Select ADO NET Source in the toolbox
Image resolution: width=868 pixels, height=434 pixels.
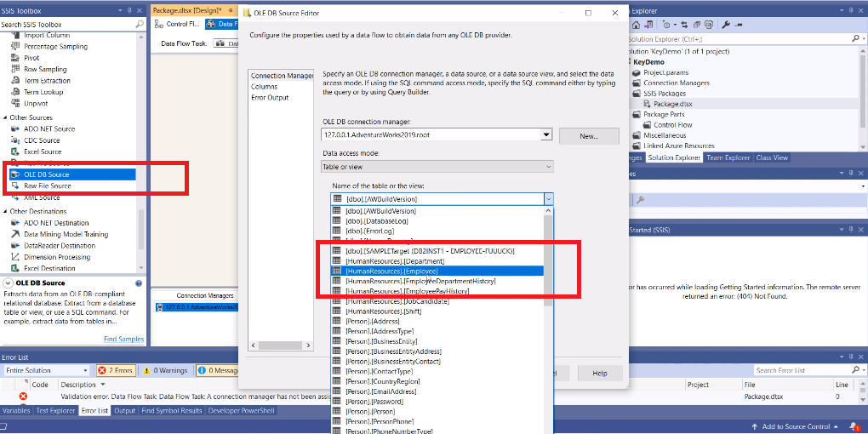coord(49,129)
